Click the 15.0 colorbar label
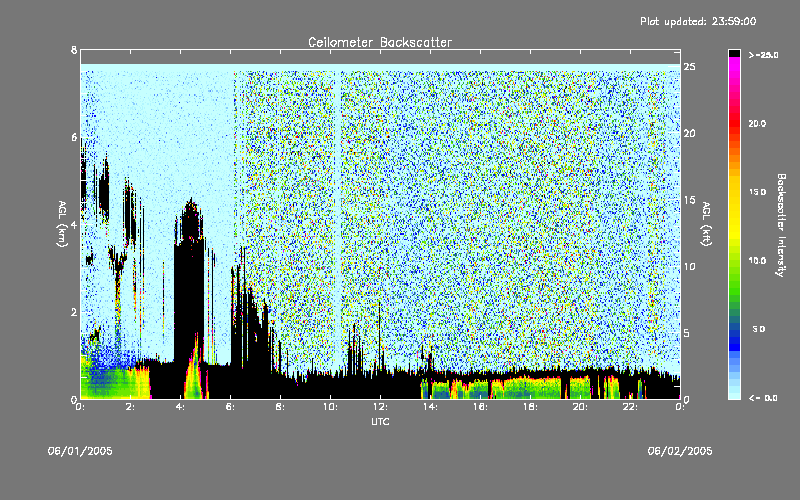The width and height of the screenshot is (800, 500). tap(757, 192)
